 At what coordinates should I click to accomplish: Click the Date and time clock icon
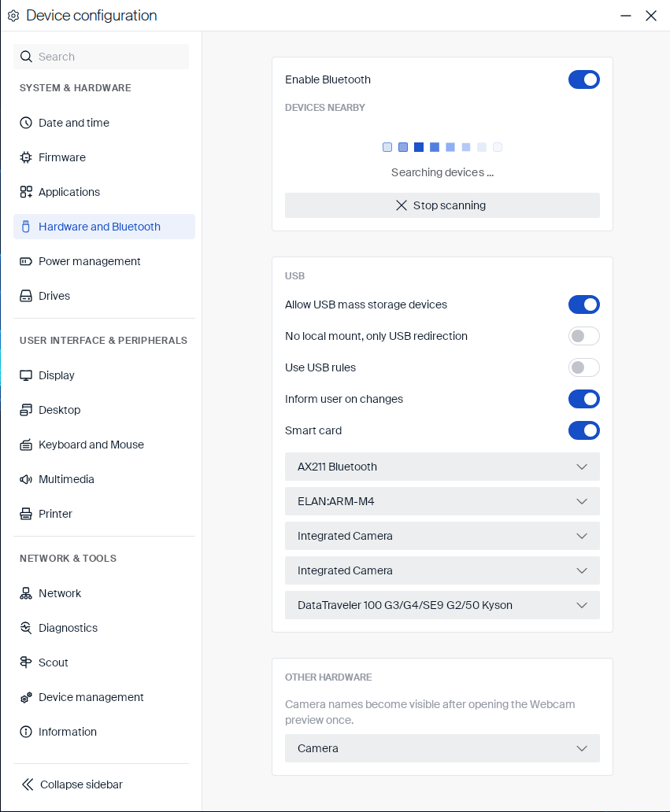point(26,123)
